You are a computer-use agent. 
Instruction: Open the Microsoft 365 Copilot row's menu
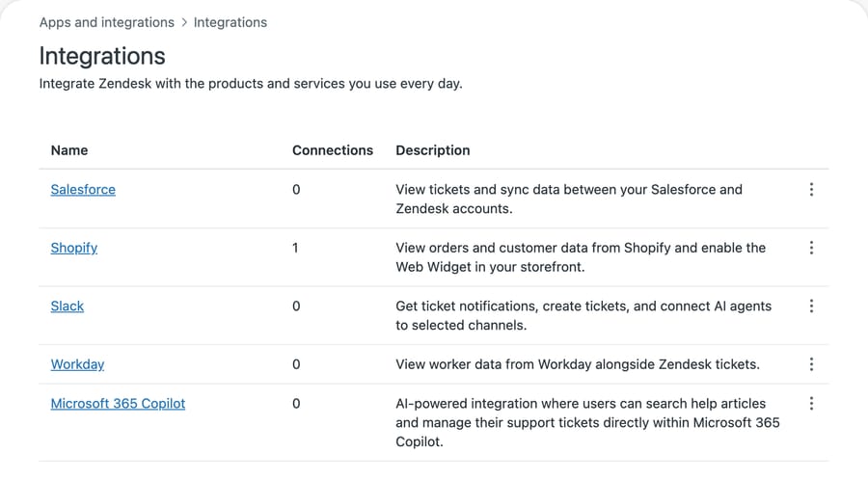point(811,403)
